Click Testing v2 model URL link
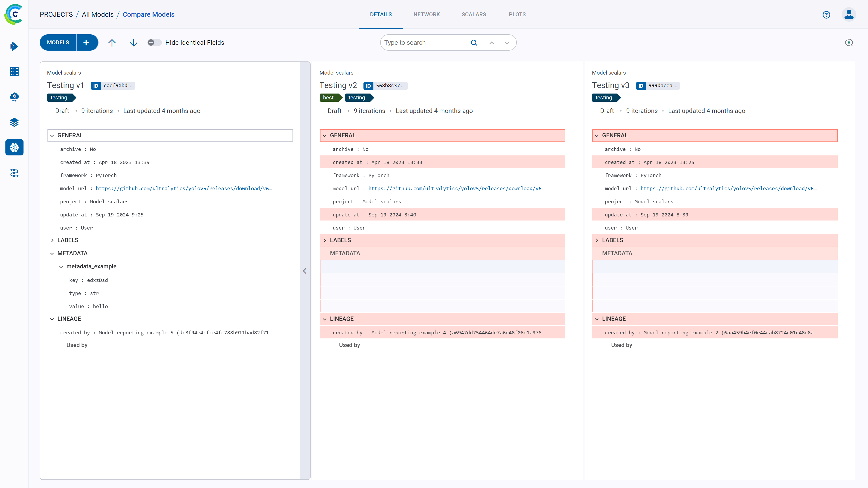Screen dimensions: 868x488 (x=456, y=188)
